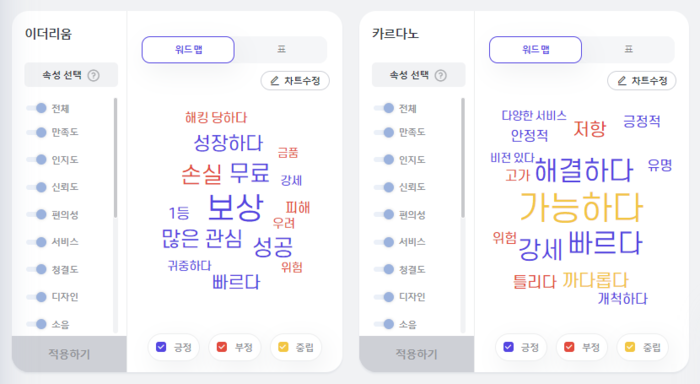This screenshot has height=384, width=700.
Task: Toggle 만족도 switch in 카르다노 panel
Action: [384, 132]
